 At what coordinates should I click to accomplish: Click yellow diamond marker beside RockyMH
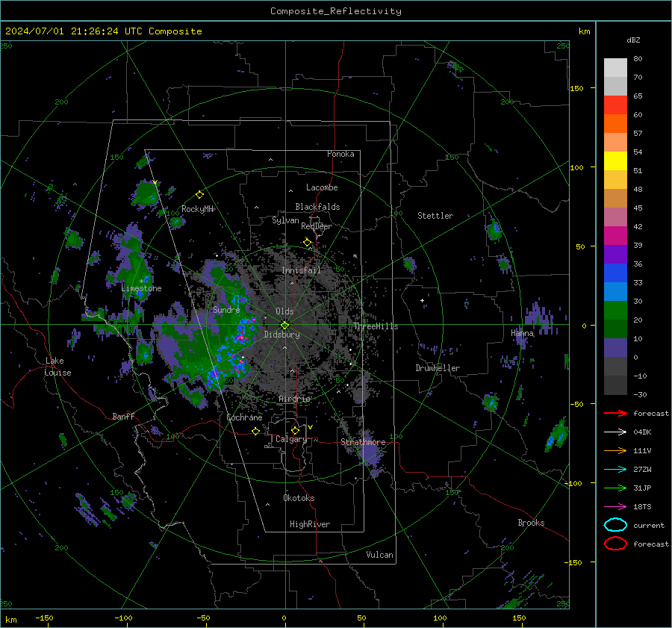199,195
